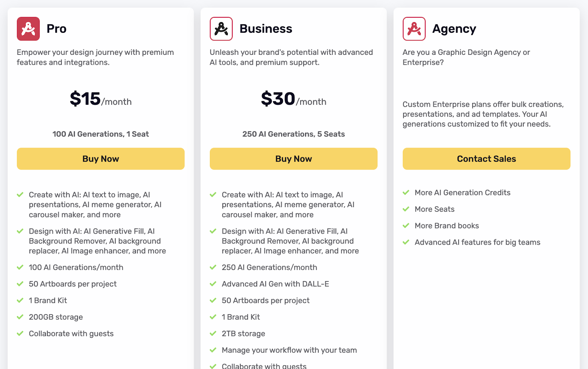588x369 pixels.
Task: Click checkmark next to More Brand books
Action: pos(406,226)
